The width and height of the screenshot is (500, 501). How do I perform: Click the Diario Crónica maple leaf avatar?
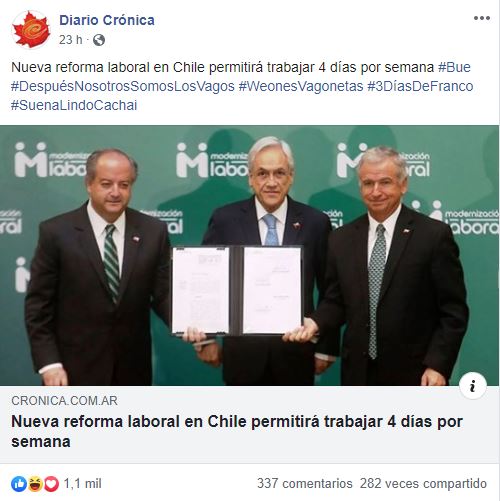coord(31,29)
